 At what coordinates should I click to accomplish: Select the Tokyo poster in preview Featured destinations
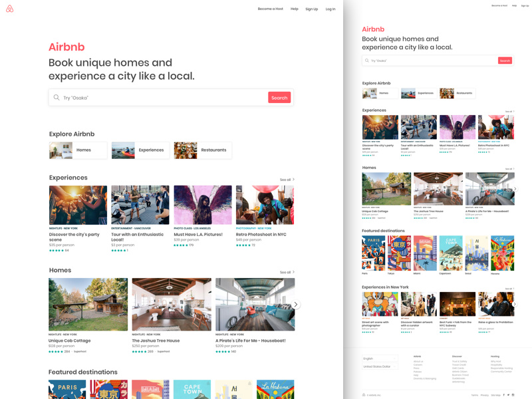click(x=400, y=253)
